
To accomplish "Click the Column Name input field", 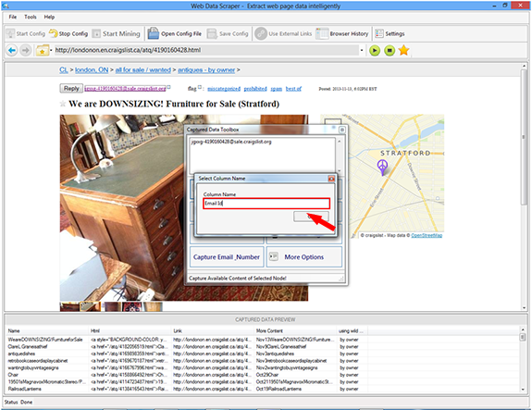I will point(266,204).
